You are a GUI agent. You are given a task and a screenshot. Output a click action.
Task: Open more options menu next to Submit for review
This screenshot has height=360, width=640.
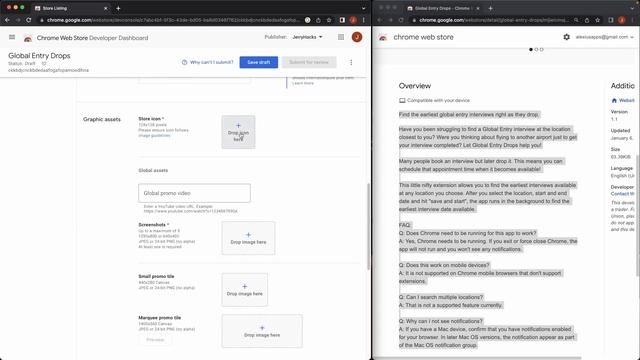pos(351,62)
